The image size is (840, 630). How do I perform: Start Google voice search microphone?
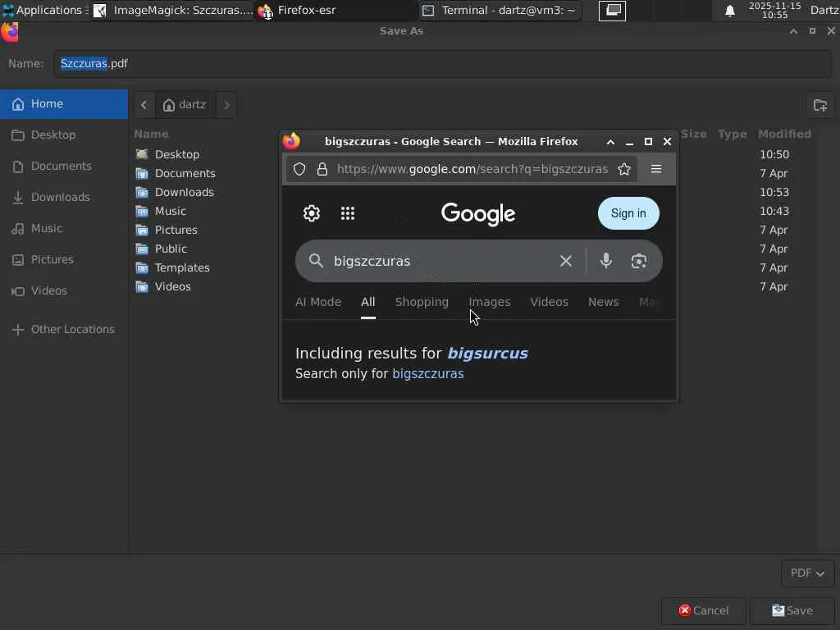pos(606,261)
